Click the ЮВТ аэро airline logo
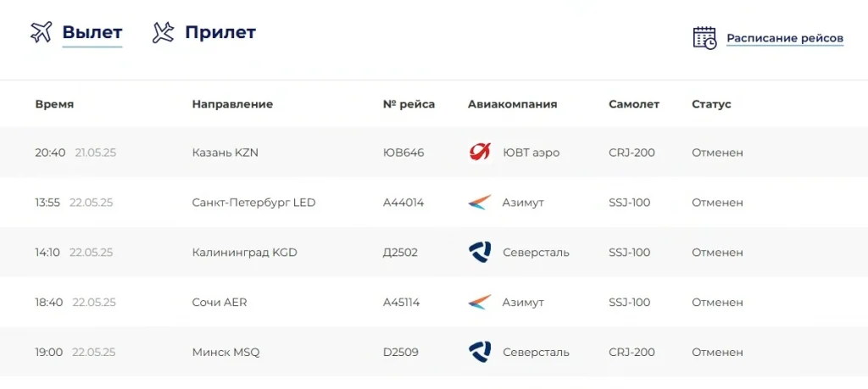The height and width of the screenshot is (389, 868). pyautogui.click(x=480, y=153)
